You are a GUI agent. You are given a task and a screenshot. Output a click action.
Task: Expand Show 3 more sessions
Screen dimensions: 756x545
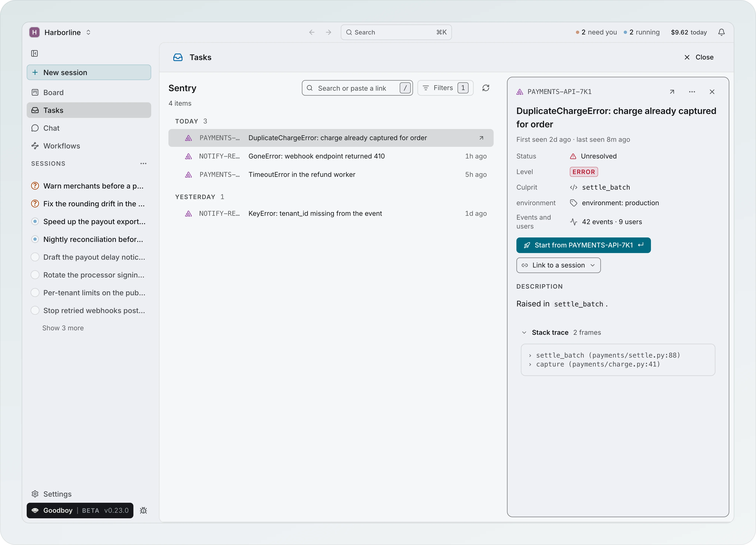[63, 328]
